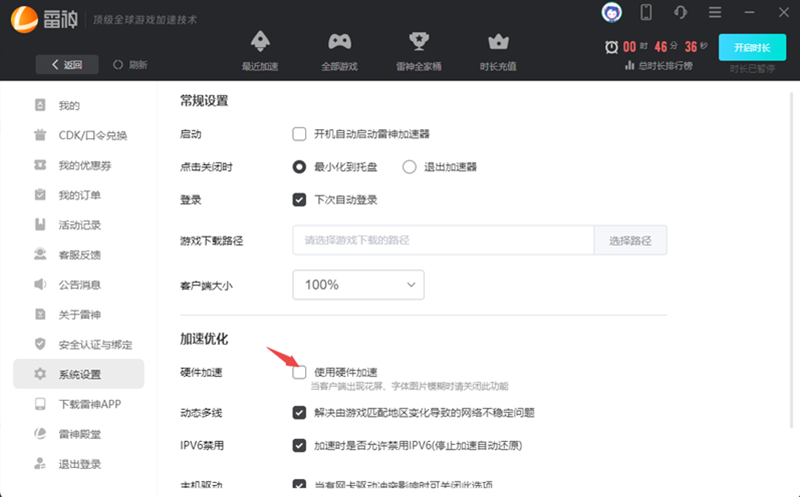The width and height of the screenshot is (800, 497).
Task: Open customer service headset icon
Action: click(x=680, y=12)
